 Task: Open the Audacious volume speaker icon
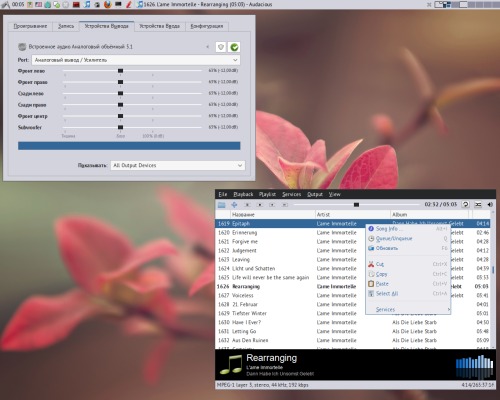tap(490, 204)
